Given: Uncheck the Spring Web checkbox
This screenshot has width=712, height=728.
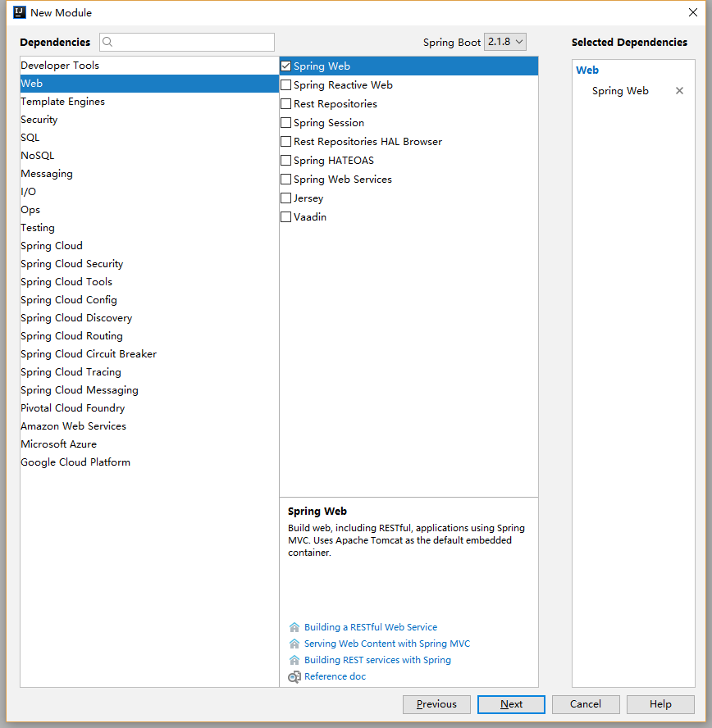Looking at the screenshot, I should (x=286, y=66).
